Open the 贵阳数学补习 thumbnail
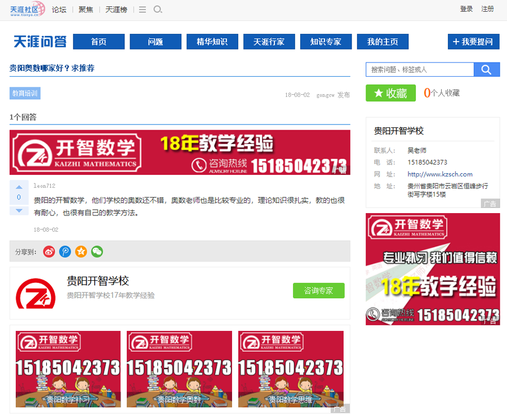 (68, 369)
